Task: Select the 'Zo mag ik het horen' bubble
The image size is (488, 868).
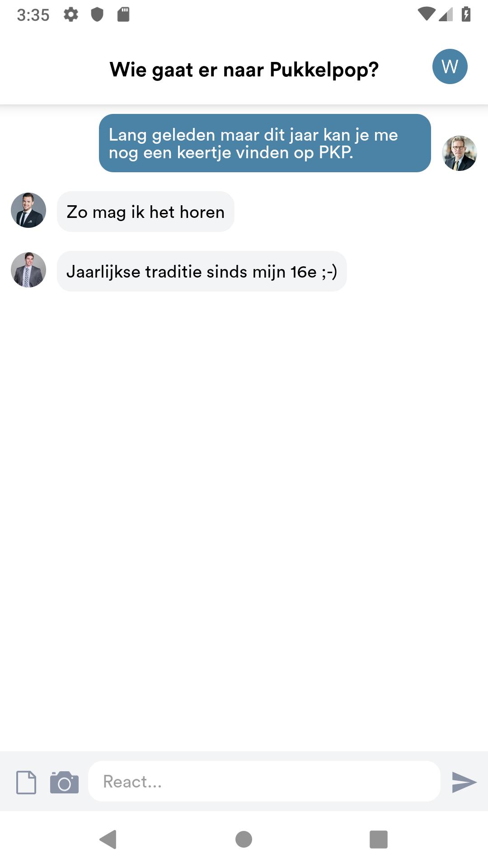Action: (x=145, y=212)
